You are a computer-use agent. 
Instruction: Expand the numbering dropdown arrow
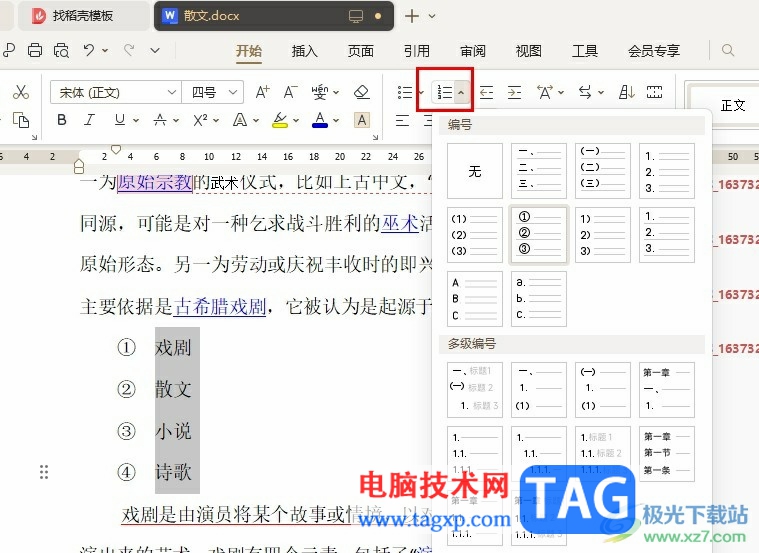pos(461,92)
